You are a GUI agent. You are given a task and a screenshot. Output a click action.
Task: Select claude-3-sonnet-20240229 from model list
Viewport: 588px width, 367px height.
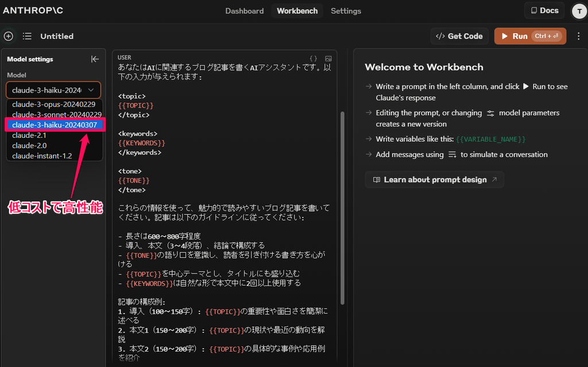(x=55, y=114)
